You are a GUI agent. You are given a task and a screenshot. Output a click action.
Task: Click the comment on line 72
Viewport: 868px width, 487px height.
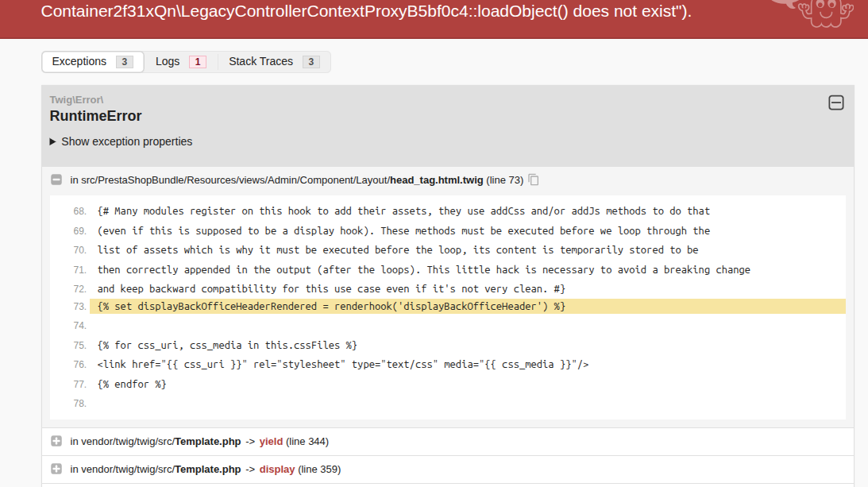click(331, 288)
